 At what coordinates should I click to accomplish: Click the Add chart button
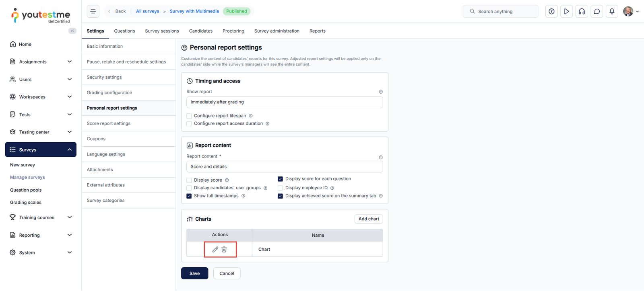tap(368, 219)
